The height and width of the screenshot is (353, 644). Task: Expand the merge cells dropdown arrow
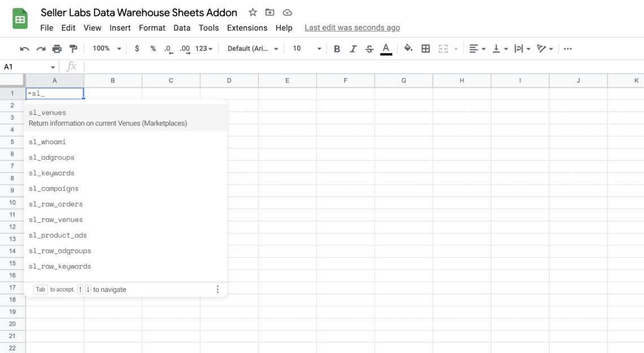455,49
